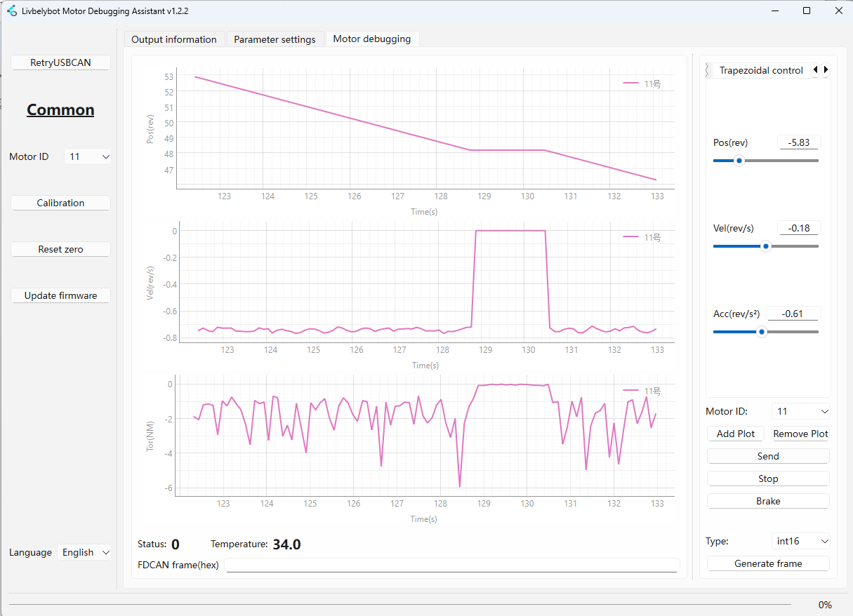Click the Pos(rev) slider handle
The image size is (853, 616).
[739, 161]
